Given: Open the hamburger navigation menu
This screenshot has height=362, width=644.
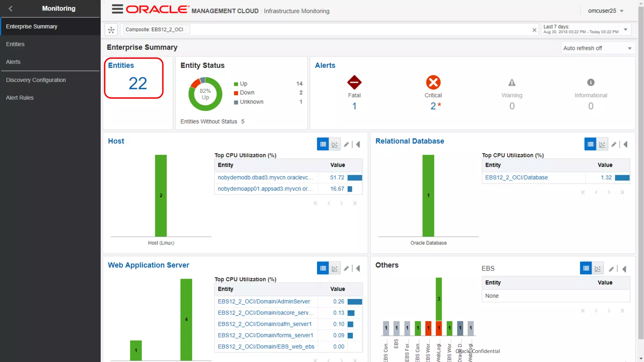Looking at the screenshot, I should [117, 9].
